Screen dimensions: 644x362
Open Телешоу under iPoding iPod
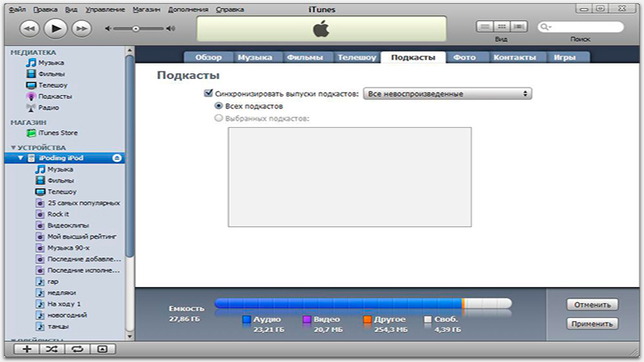click(56, 191)
